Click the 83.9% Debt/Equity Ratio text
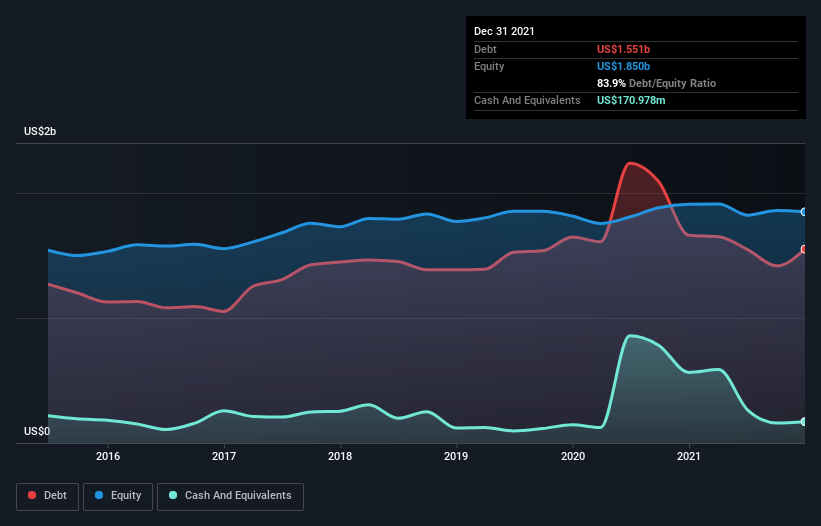 coord(656,83)
